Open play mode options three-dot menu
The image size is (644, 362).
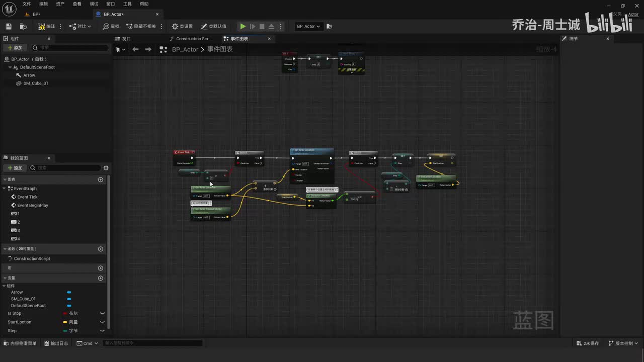tap(281, 26)
